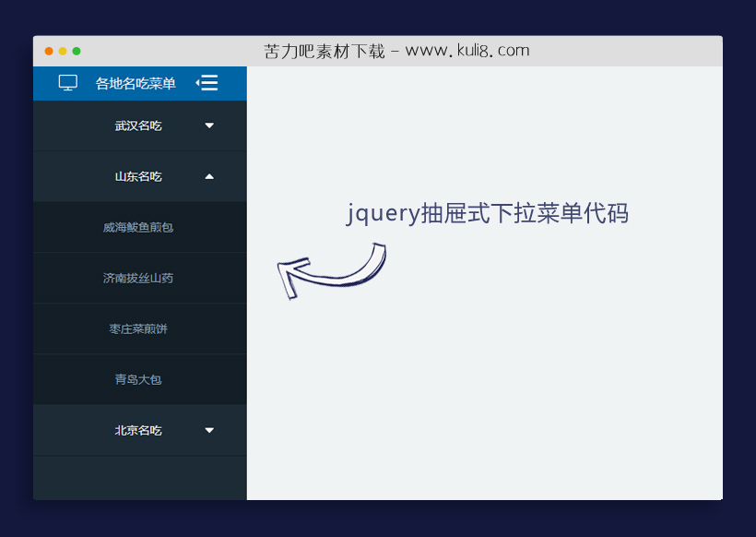
Task: Click the monitor icon in the menu header
Action: point(67,82)
